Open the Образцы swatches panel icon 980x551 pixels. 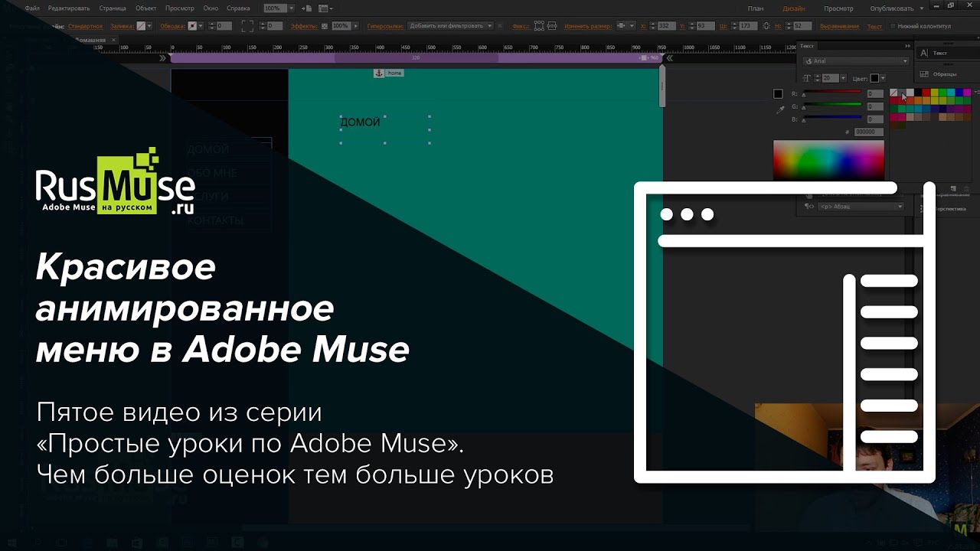click(925, 74)
